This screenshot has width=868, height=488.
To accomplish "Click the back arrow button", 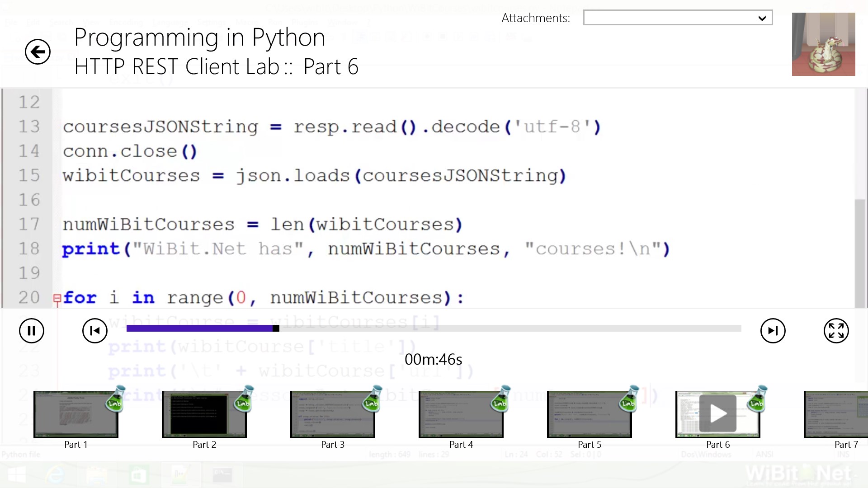I will coord(38,52).
